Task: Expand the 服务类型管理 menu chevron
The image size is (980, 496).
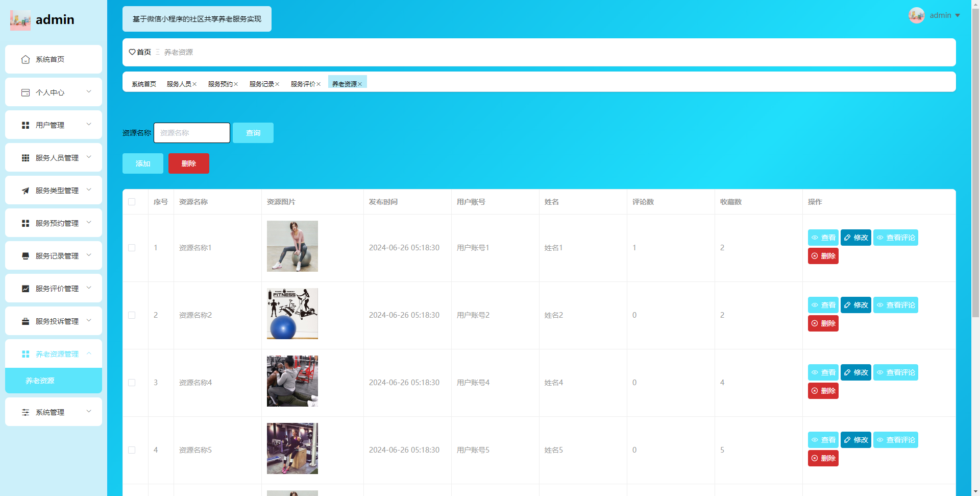Action: click(89, 190)
